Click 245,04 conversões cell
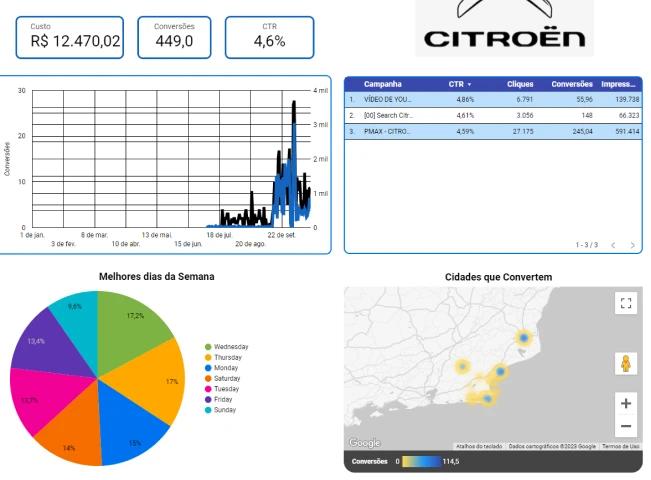Screen dimensions: 651x480 tap(582, 131)
